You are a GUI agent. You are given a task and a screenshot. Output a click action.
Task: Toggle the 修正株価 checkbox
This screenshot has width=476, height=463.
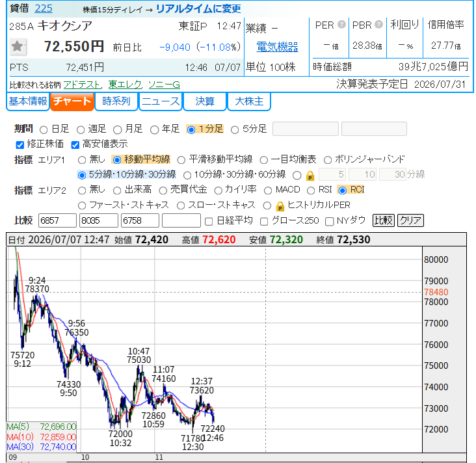(x=20, y=145)
